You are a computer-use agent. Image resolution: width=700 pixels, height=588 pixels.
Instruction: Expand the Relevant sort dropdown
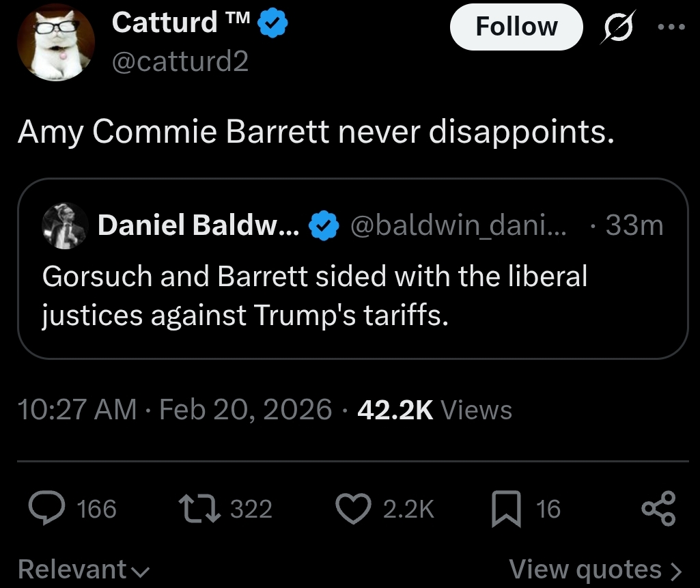coord(83,569)
